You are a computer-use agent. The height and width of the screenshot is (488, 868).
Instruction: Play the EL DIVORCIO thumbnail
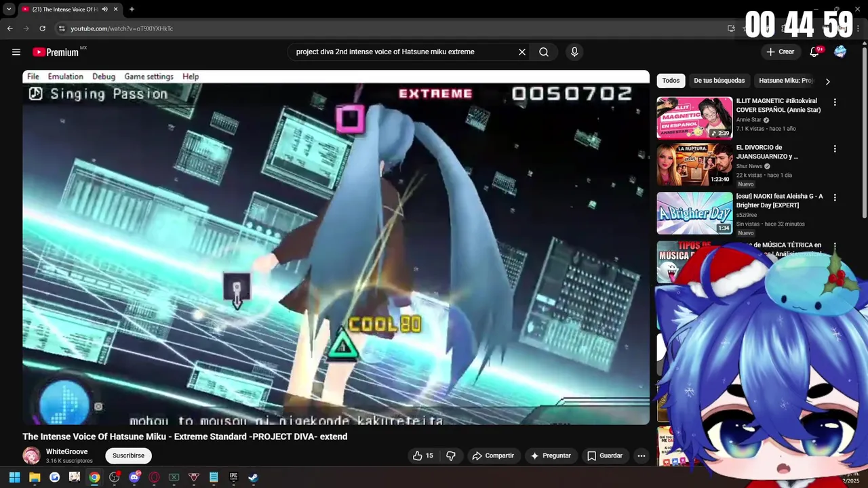pyautogui.click(x=694, y=164)
